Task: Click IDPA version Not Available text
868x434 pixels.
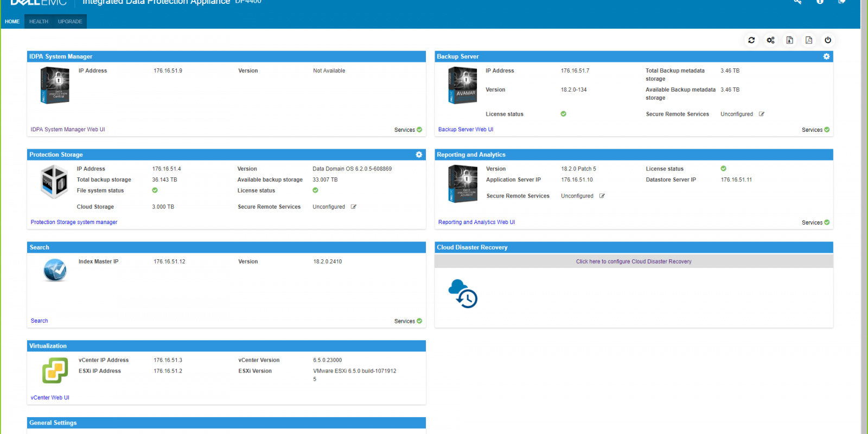Action: (x=329, y=71)
